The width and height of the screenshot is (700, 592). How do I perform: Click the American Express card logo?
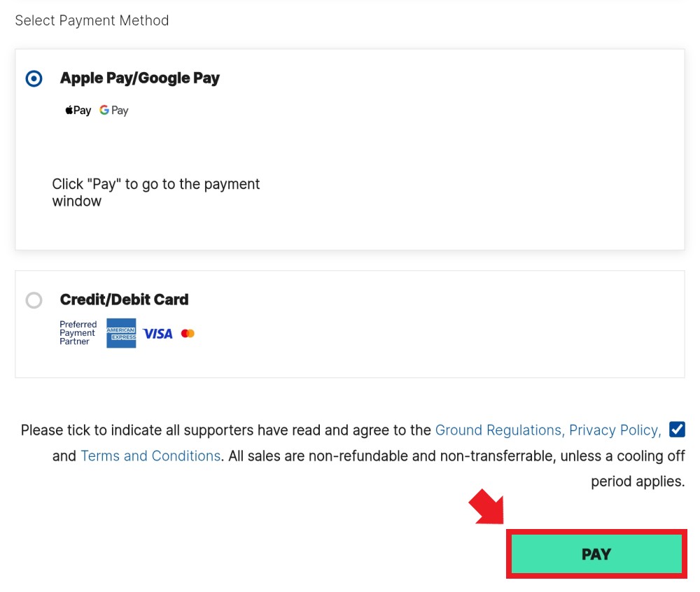pos(121,333)
